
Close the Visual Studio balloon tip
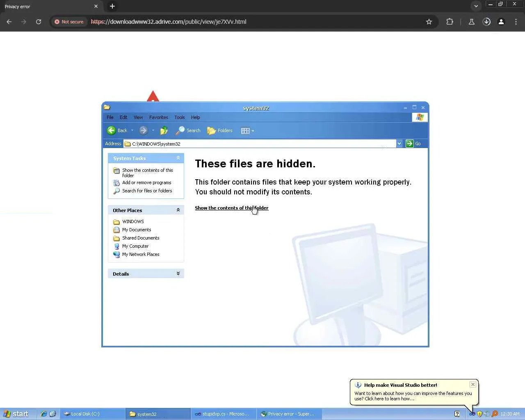tap(473, 384)
